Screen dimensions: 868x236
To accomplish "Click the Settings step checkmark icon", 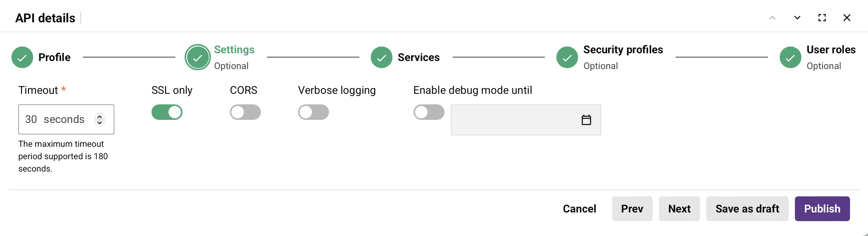I will (x=197, y=57).
